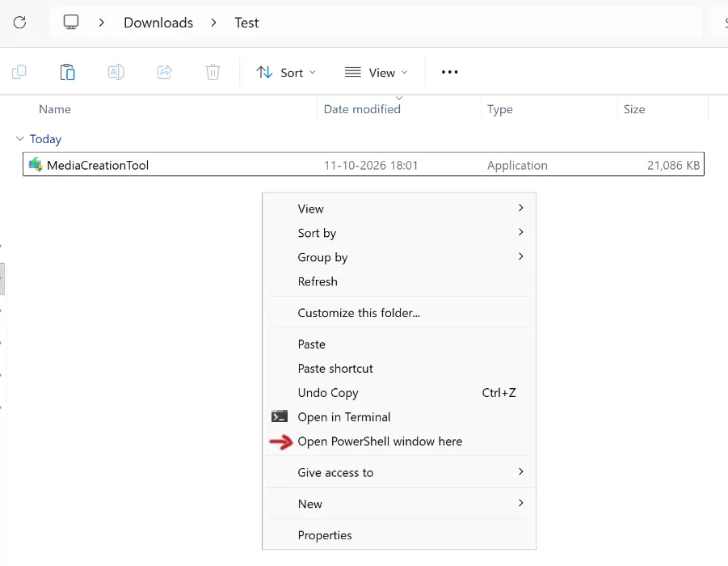Screen dimensions: 728x566
Task: Click the terminal icon beside Open in Terminal
Action: pyautogui.click(x=280, y=416)
